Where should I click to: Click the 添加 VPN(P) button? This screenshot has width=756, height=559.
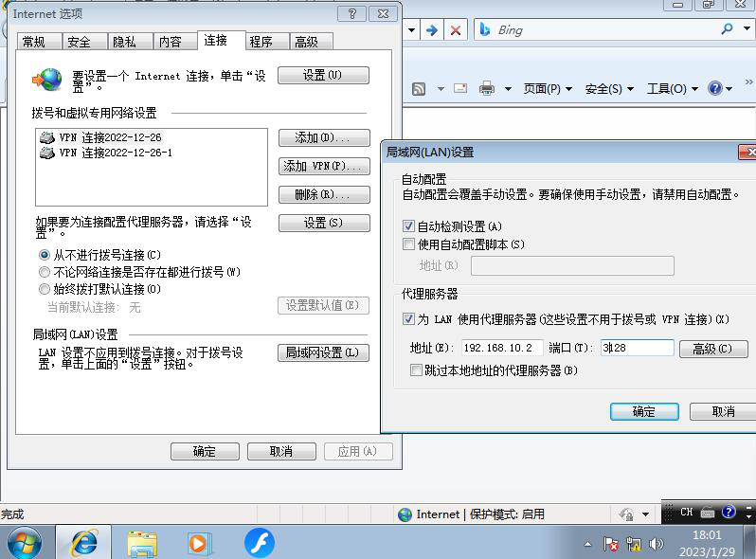point(324,167)
